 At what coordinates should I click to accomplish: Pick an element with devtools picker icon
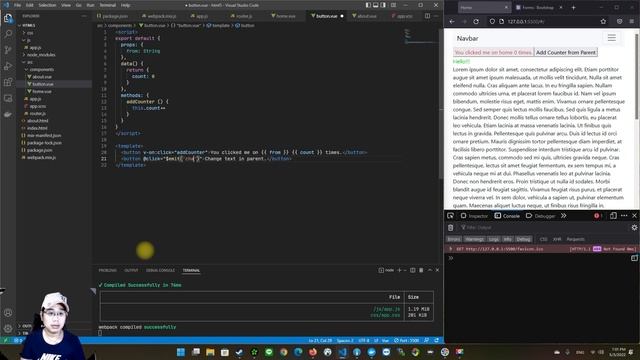451,216
